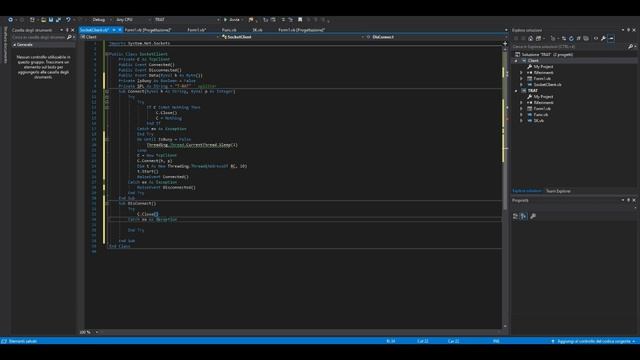Close the toolbox panel
The height and width of the screenshot is (360, 640).
click(x=73, y=30)
